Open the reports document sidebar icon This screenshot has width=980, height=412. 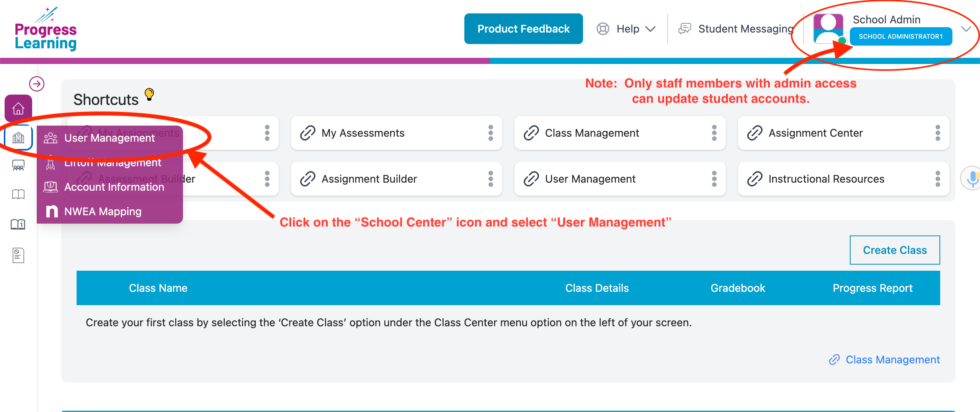18,255
